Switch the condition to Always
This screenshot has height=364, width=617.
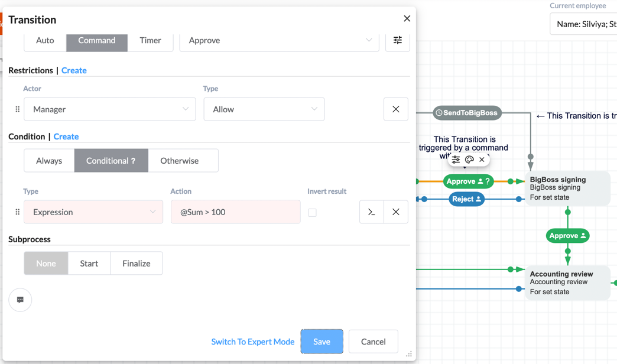pyautogui.click(x=48, y=160)
